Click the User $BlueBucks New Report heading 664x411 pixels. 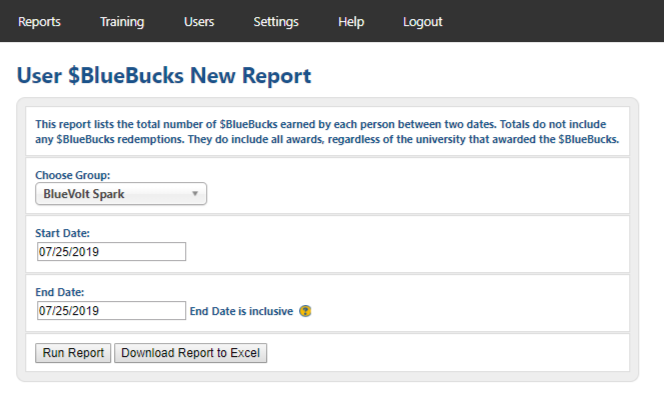(x=164, y=76)
